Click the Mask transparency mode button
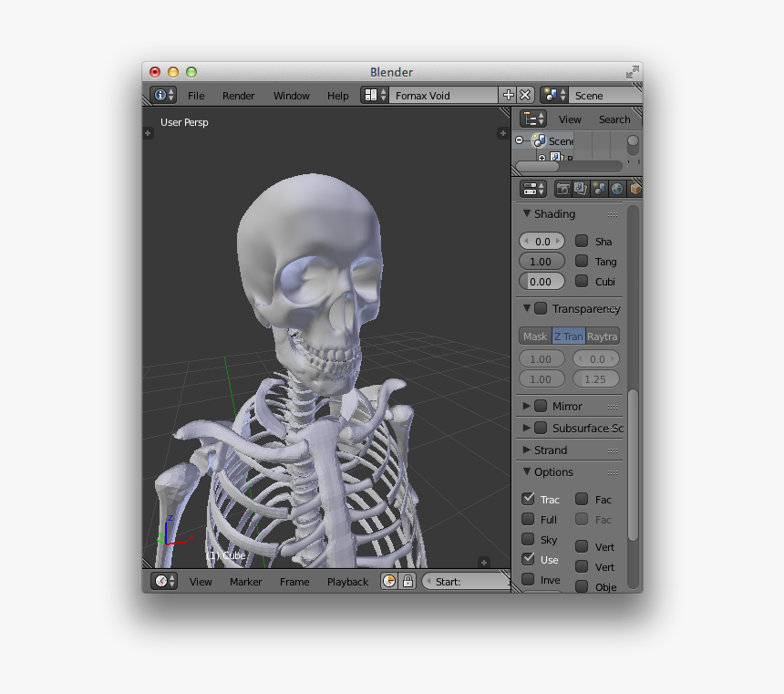Viewport: 784px width, 694px height. (x=535, y=337)
